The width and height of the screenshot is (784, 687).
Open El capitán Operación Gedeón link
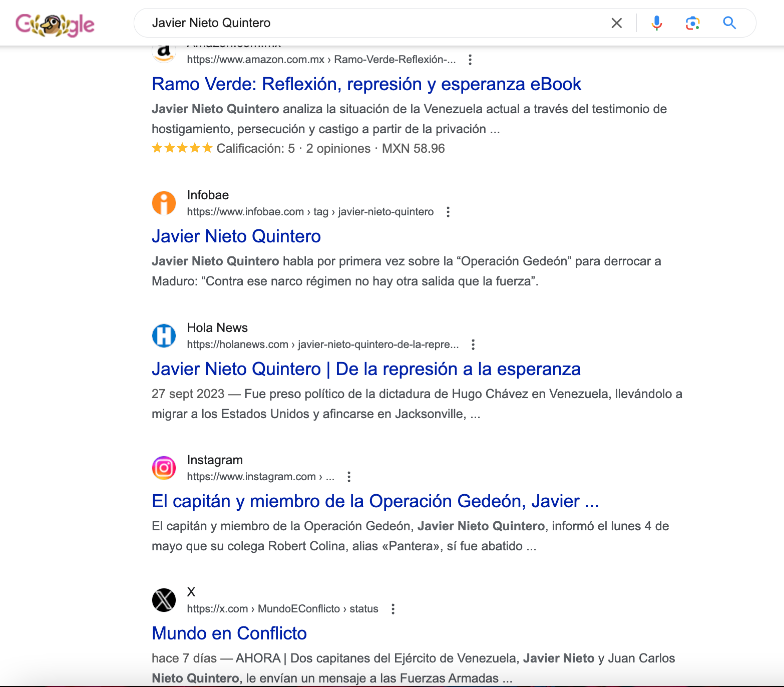click(375, 501)
